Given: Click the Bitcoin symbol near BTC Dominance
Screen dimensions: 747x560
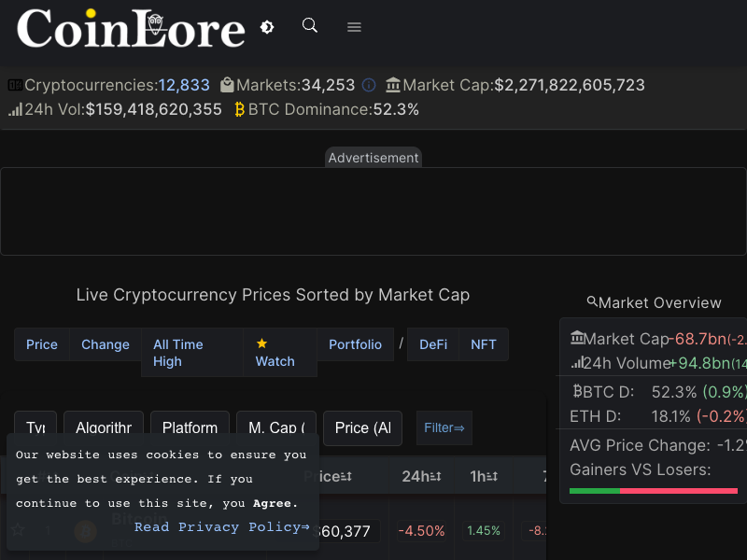Looking at the screenshot, I should 240,109.
